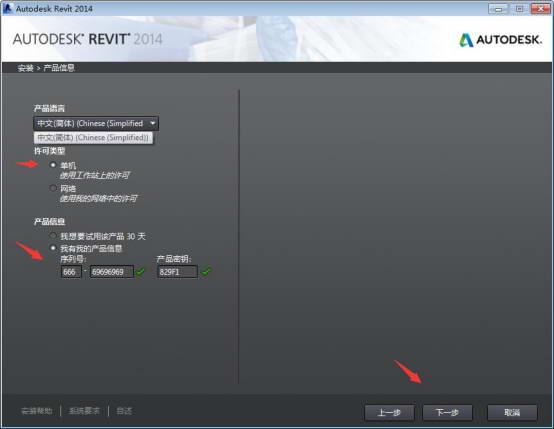The width and height of the screenshot is (554, 429).
Task: Select the 单机 standalone license radio button
Action: [53, 165]
